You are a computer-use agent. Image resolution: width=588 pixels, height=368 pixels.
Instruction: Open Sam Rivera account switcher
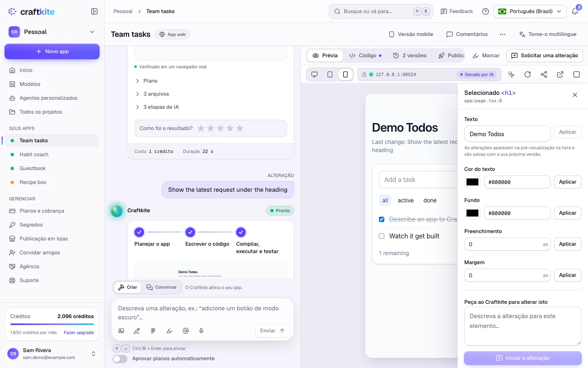52,354
